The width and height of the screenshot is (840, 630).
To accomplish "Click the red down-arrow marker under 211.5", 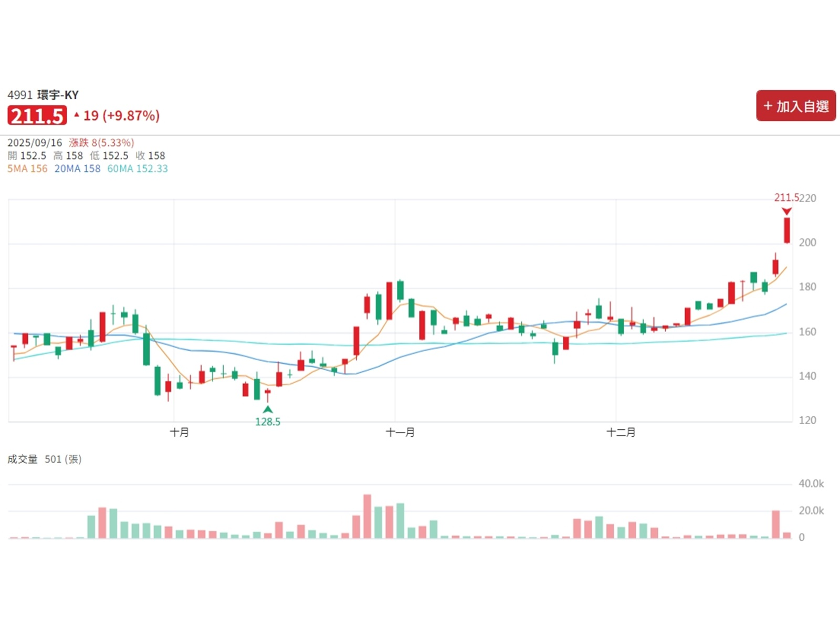I will pyautogui.click(x=786, y=211).
